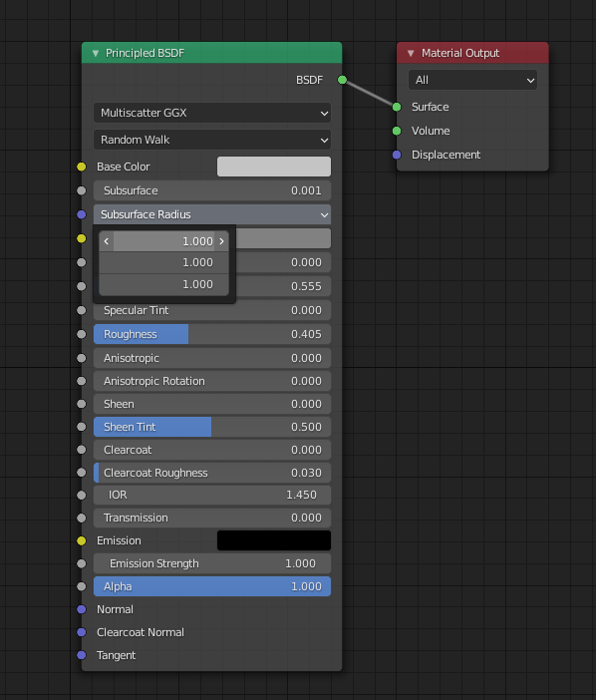Collapse the Material Output node triangle
The image size is (596, 700).
click(x=411, y=53)
